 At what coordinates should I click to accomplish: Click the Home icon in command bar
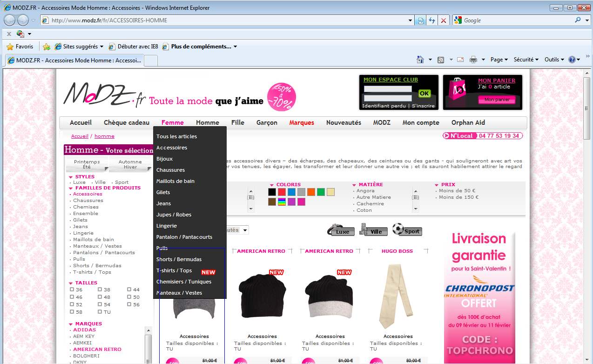click(x=420, y=60)
